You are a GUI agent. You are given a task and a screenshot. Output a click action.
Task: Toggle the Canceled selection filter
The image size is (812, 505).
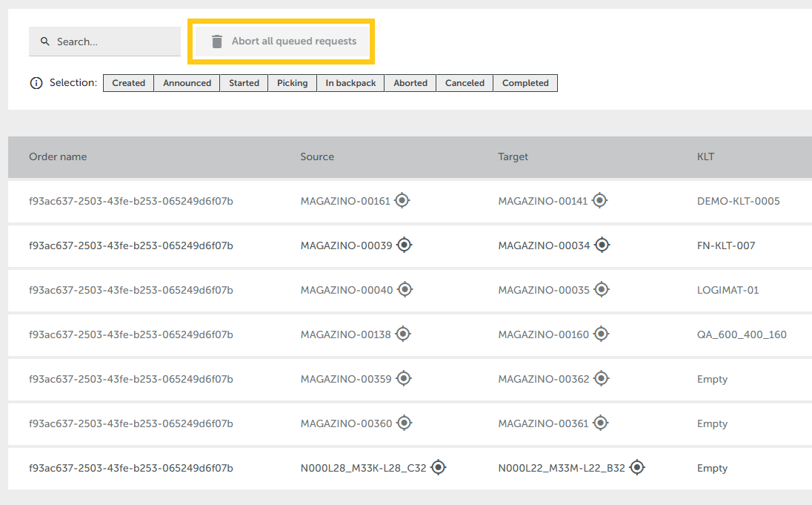pos(465,83)
